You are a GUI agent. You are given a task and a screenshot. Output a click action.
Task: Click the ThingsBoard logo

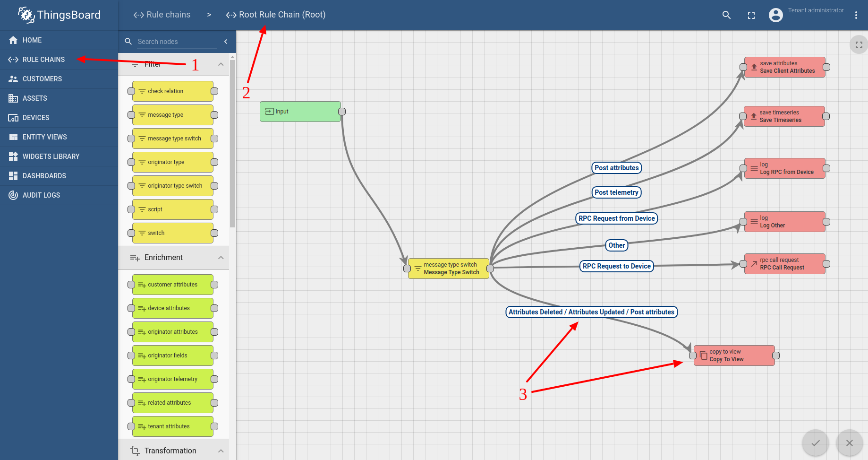point(59,15)
